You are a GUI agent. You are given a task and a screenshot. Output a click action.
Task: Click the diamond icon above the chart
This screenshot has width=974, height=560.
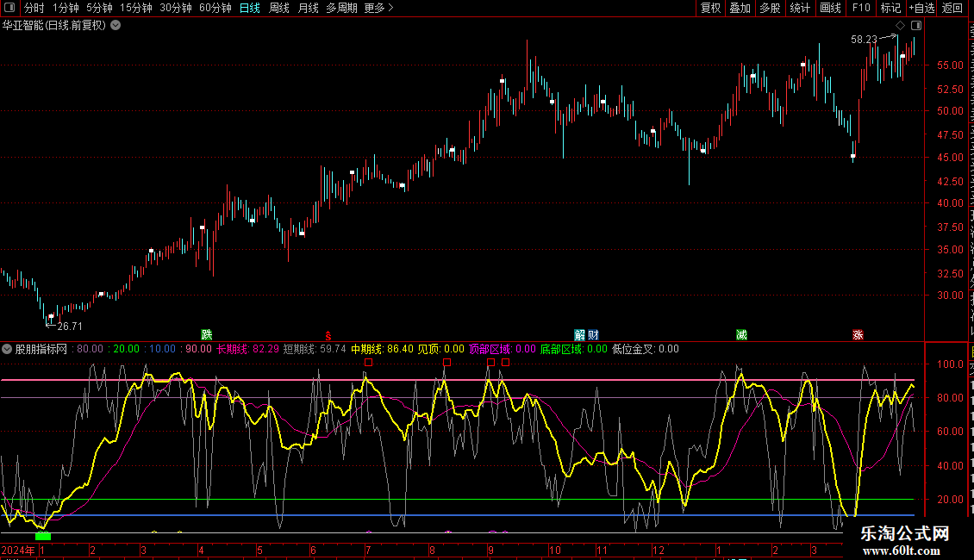(900, 26)
